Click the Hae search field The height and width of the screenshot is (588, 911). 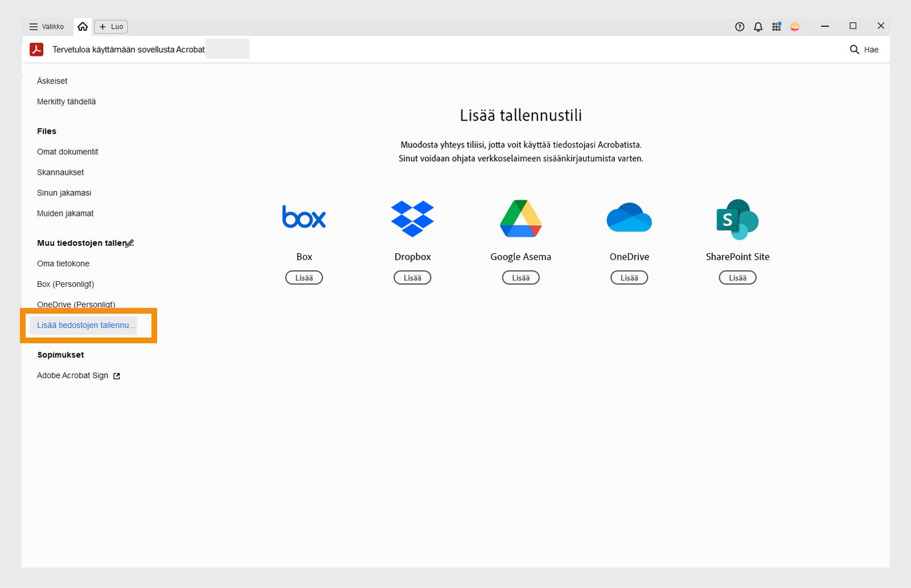point(864,50)
